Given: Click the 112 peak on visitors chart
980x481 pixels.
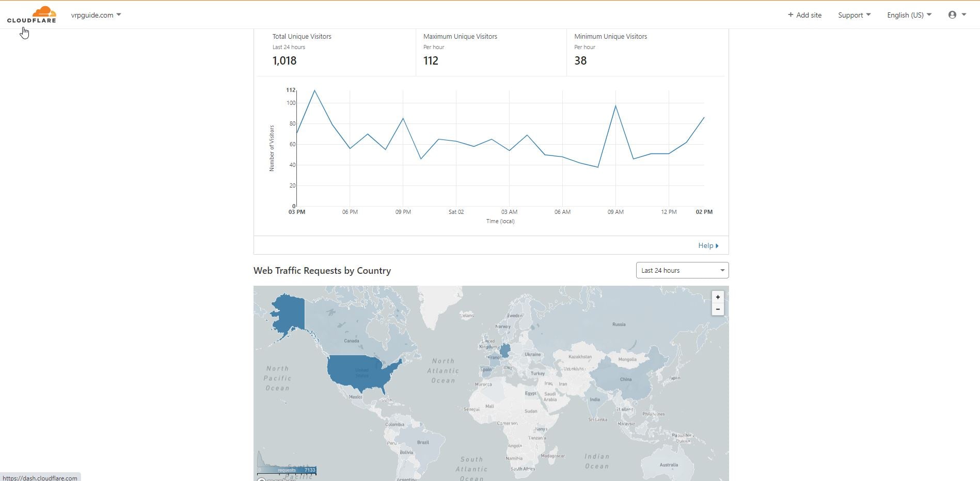Looking at the screenshot, I should point(314,91).
